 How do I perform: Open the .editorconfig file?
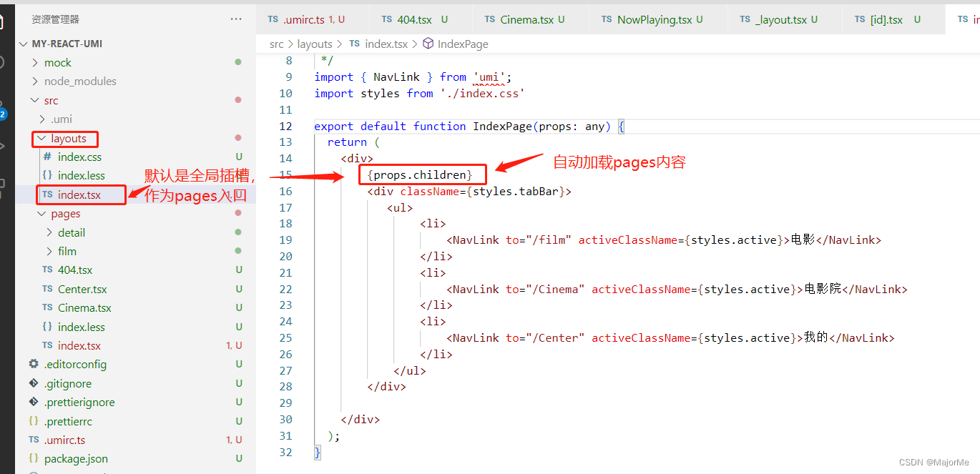75,364
